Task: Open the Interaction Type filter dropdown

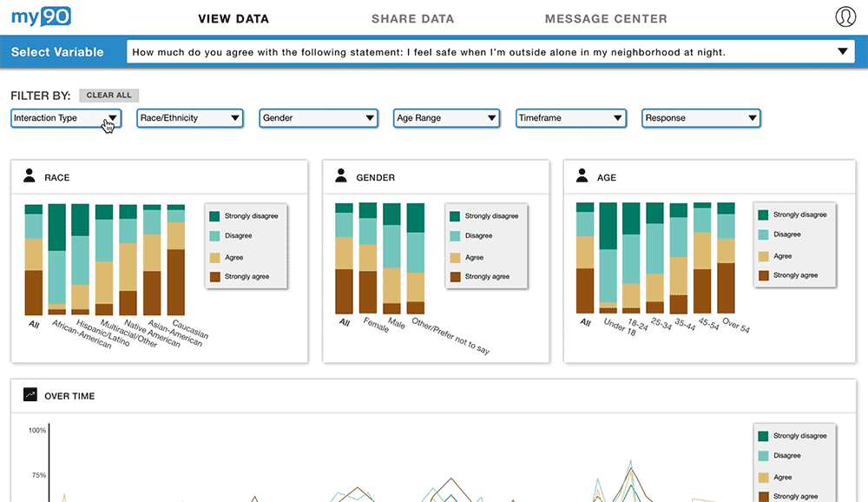Action: click(66, 118)
